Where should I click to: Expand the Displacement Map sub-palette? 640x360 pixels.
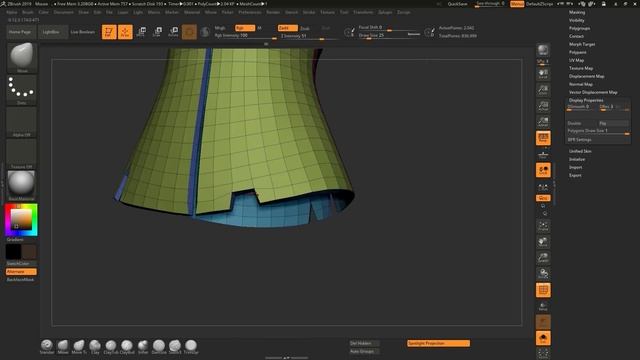click(x=587, y=76)
